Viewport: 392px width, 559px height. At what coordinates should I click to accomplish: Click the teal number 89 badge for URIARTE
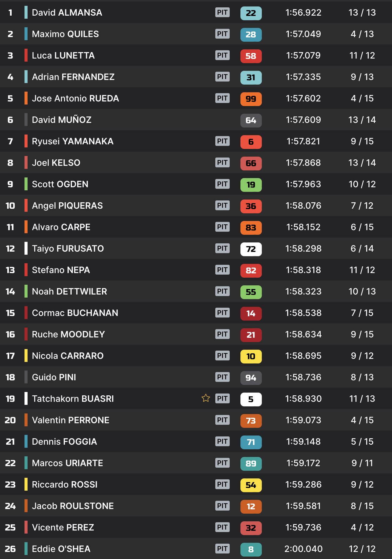tap(251, 464)
